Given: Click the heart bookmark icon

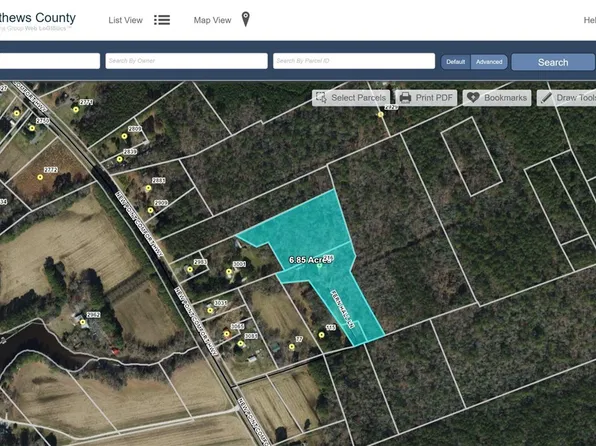Looking at the screenshot, I should point(473,97).
